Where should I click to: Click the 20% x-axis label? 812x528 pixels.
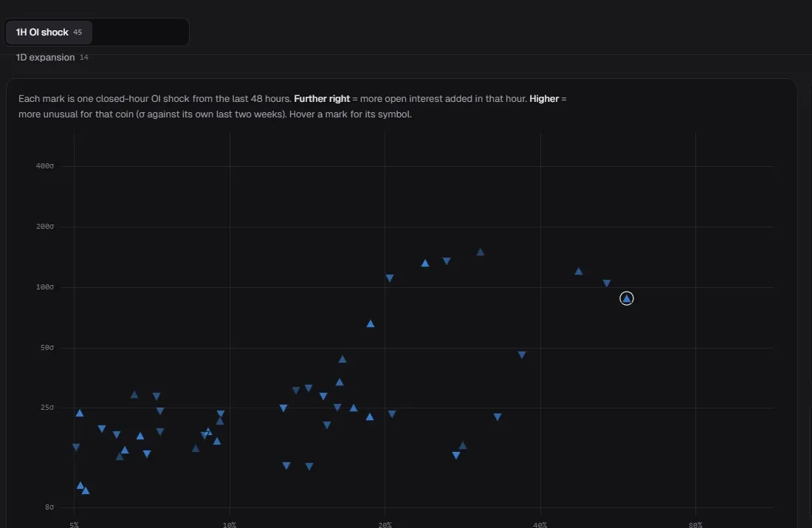[385, 525]
